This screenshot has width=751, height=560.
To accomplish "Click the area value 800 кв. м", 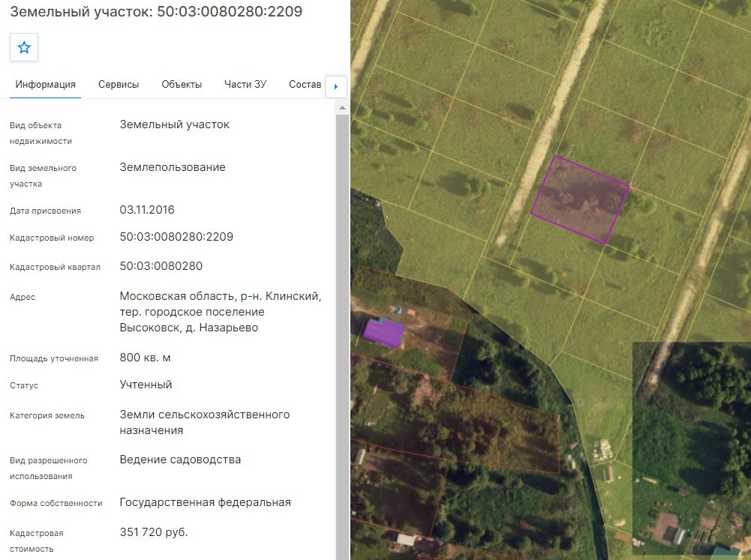I will 145,358.
